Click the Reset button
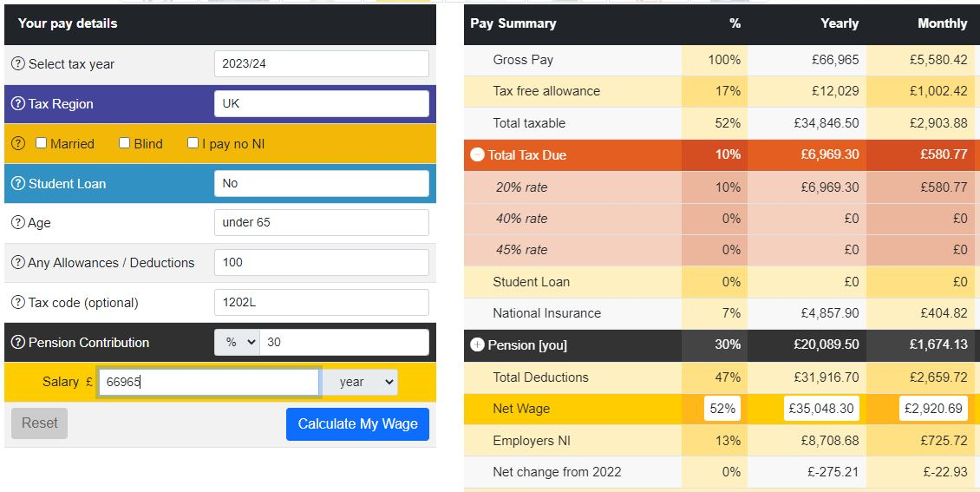 40,423
